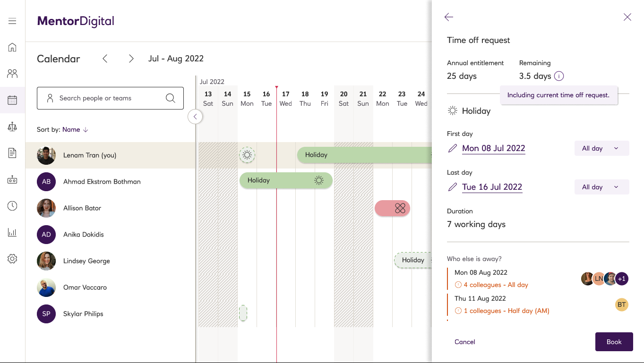Click the LN colleague avatar
The height and width of the screenshot is (363, 644).
click(x=599, y=279)
